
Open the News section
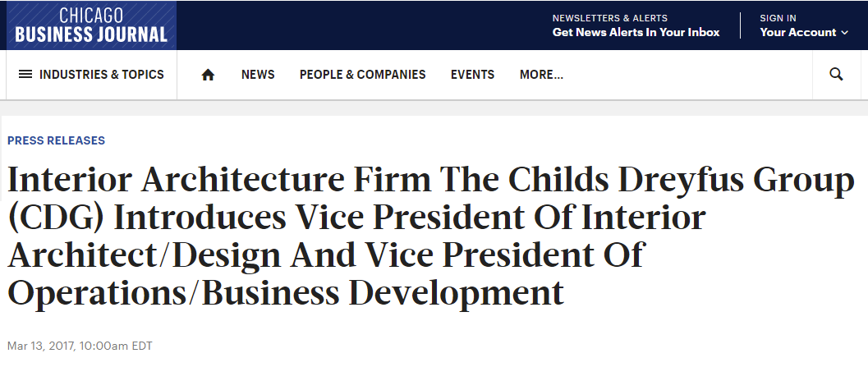click(258, 74)
